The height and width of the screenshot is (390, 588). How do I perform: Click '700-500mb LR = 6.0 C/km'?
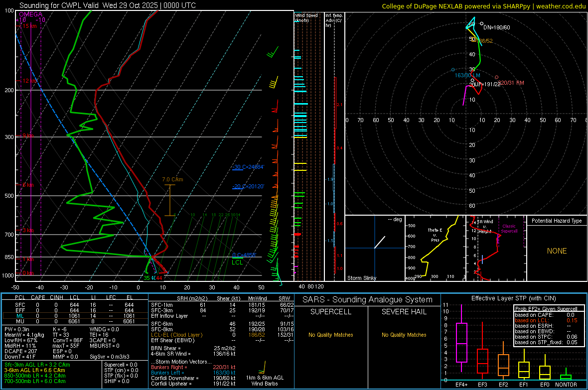[x=35, y=381]
